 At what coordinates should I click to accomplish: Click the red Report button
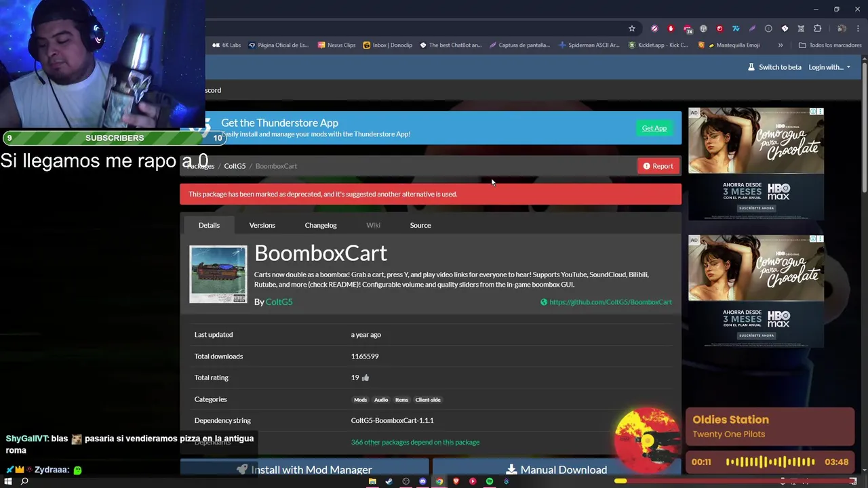coord(658,166)
